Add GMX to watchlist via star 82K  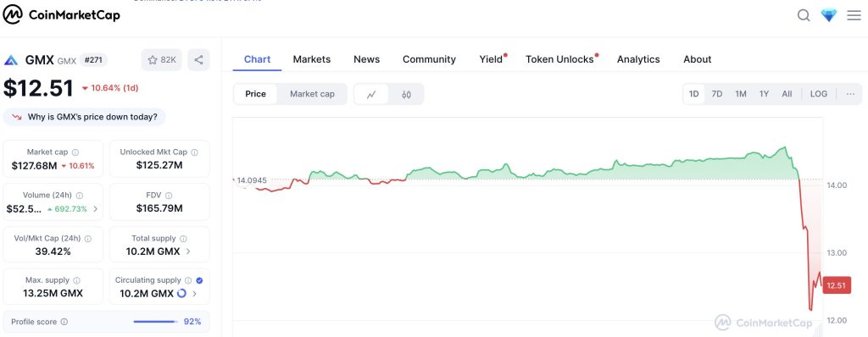162,60
